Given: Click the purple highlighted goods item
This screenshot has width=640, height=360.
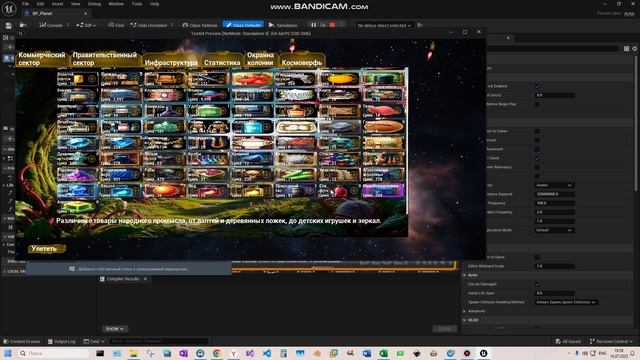Looking at the screenshot, I should (383, 191).
